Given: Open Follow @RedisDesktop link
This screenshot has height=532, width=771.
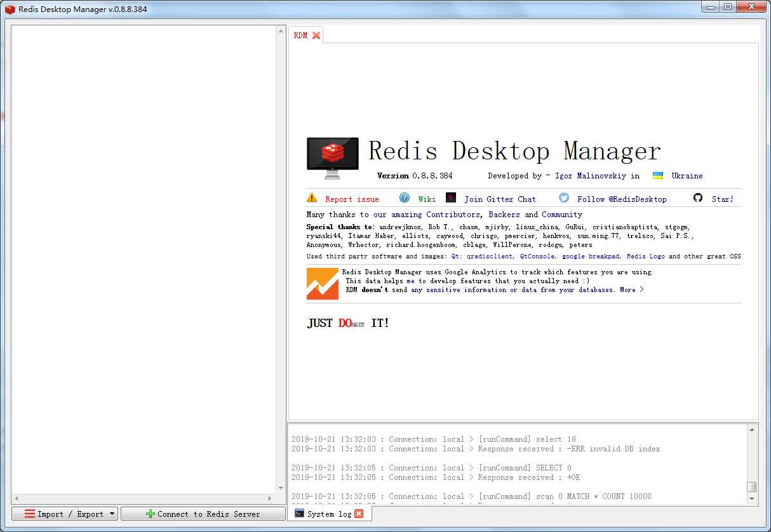Looking at the screenshot, I should pos(622,199).
